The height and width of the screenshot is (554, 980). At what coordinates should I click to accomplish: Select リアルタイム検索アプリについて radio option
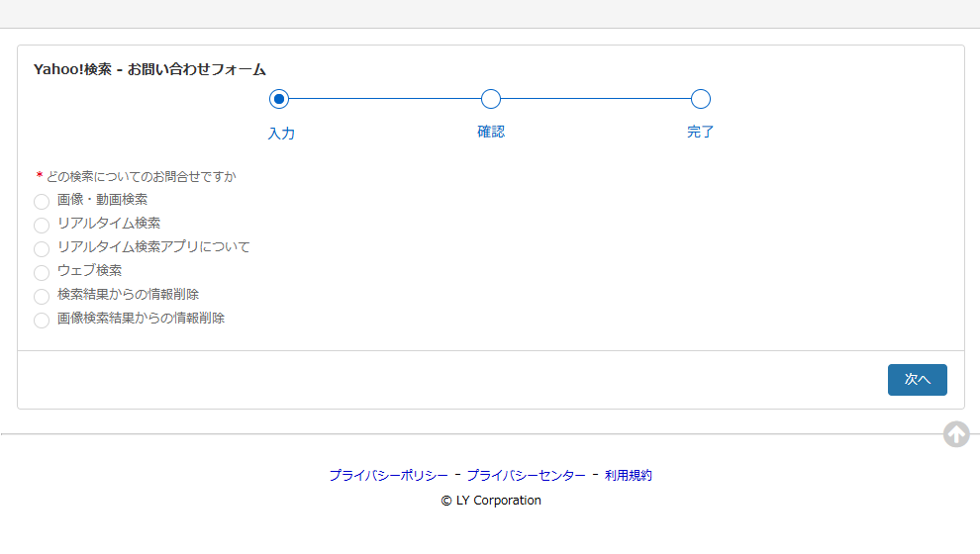(42, 248)
